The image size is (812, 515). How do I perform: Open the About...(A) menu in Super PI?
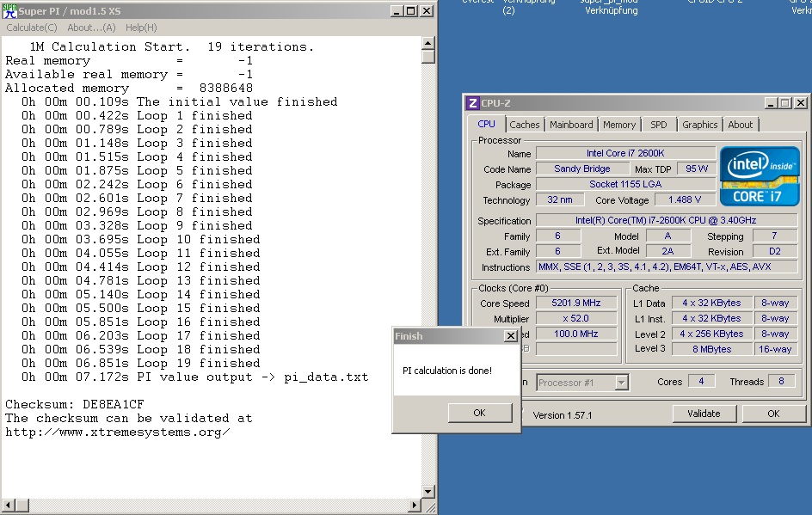[91, 28]
